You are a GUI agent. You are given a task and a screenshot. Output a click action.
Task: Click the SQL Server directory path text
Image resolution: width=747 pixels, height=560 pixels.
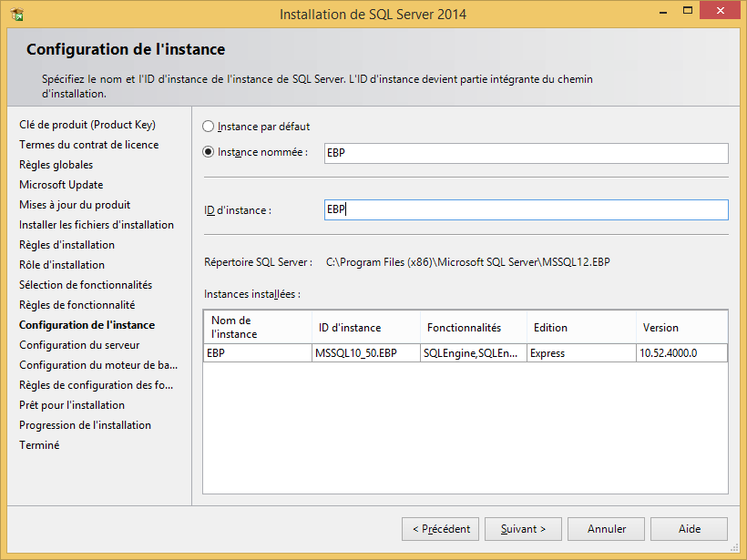(x=468, y=262)
